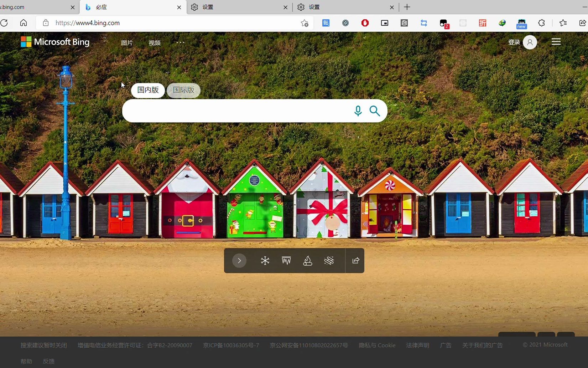
Task: Open the 京ICP备10036305号-7 link
Action: click(231, 345)
